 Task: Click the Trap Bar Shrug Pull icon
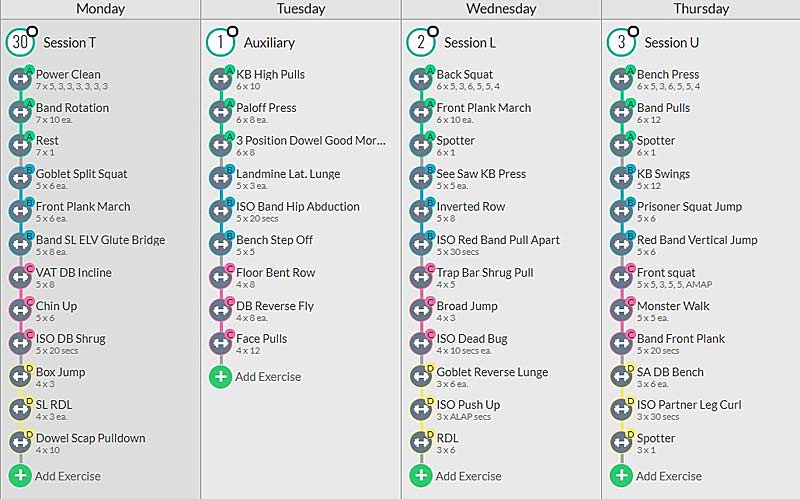[x=421, y=277]
